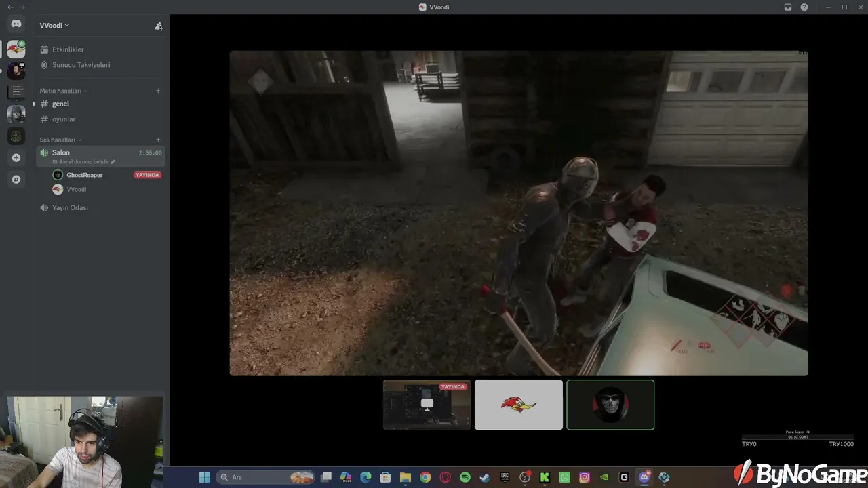Focus the main game stream video
868x488 pixels.
coord(519,213)
